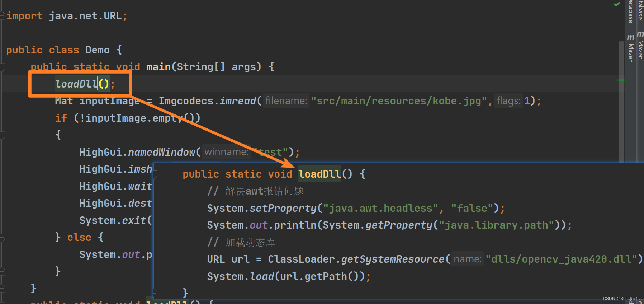Click the green inspection checkmark icon
This screenshot has height=304, width=644.
617,4
